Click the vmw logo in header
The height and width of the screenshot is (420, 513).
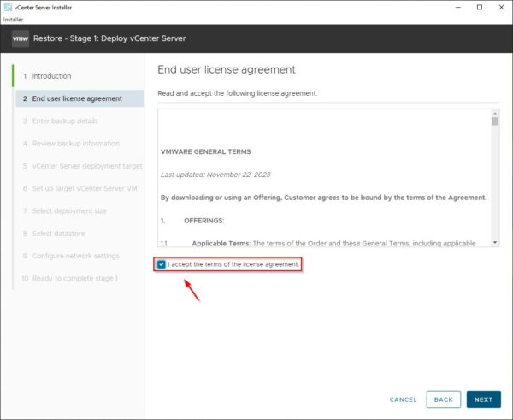[21, 38]
